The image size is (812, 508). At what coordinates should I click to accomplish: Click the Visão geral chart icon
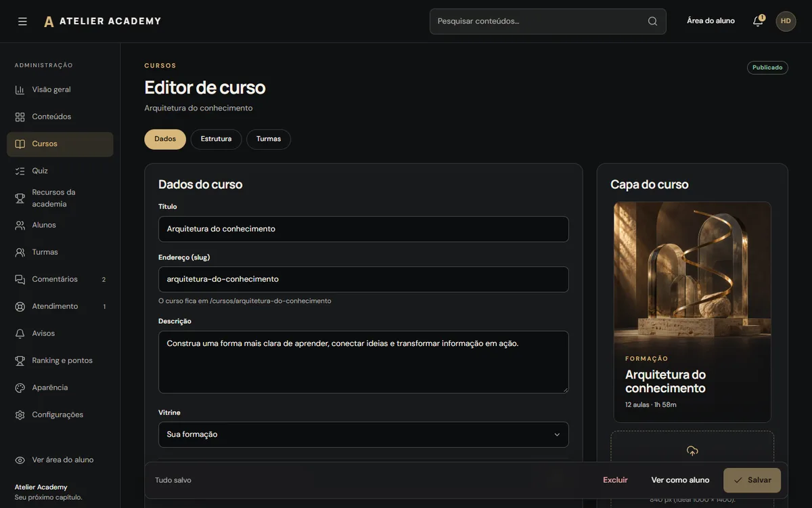[x=20, y=89]
